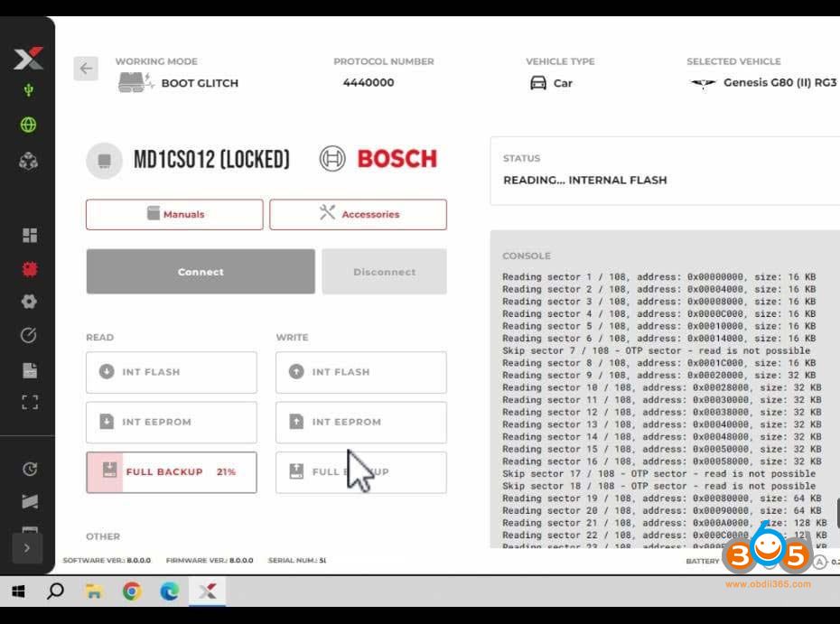Click console line Skip sector 17 / 108
This screenshot has height=624, width=840.
point(659,474)
